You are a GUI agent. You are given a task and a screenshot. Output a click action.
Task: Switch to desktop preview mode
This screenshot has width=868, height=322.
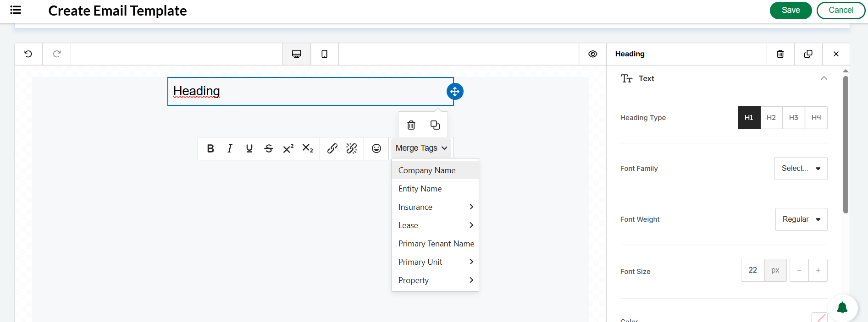pyautogui.click(x=297, y=54)
